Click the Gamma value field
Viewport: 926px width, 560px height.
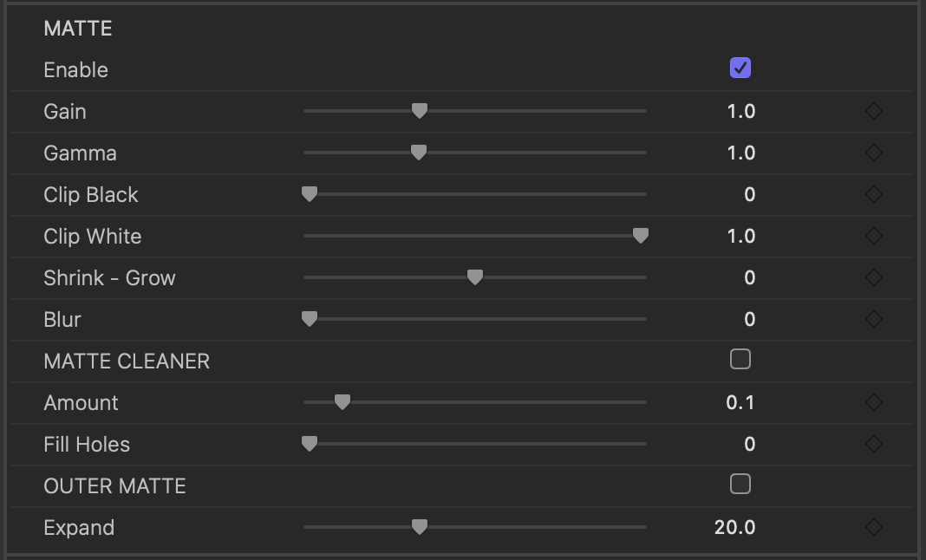coord(741,153)
